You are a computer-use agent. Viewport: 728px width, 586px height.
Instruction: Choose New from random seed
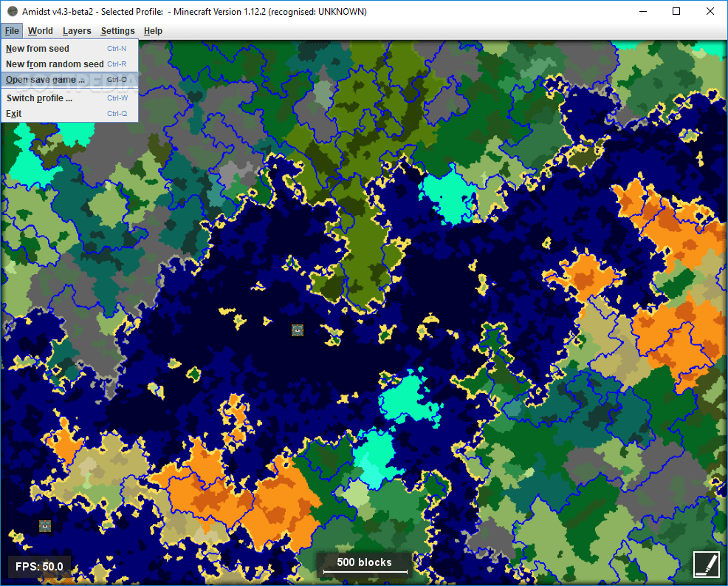coord(69,64)
